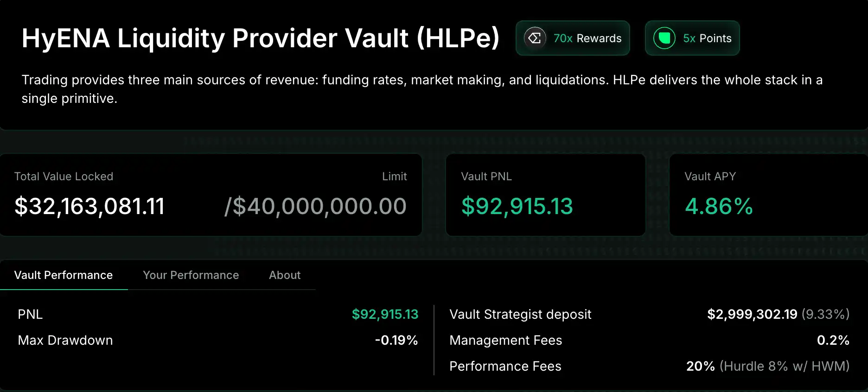Click the Total Value Locked label
This screenshot has width=868, height=392.
click(64, 177)
